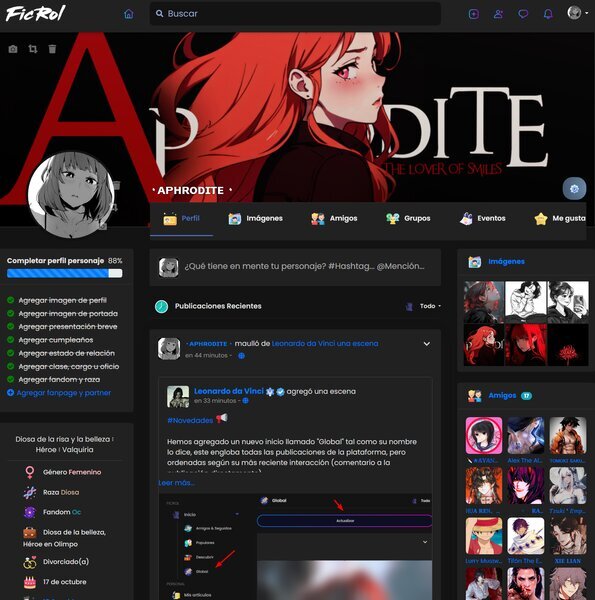595x600 pixels.
Task: Open profile settings gear button
Action: coord(574,189)
